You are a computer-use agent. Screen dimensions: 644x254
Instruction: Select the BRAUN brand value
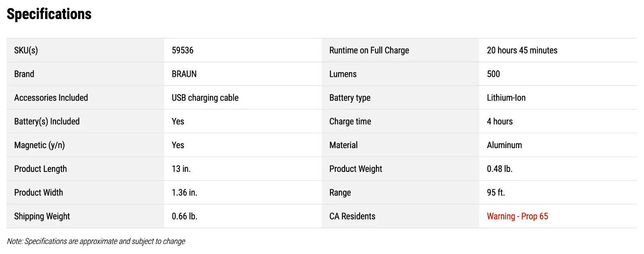(x=184, y=74)
